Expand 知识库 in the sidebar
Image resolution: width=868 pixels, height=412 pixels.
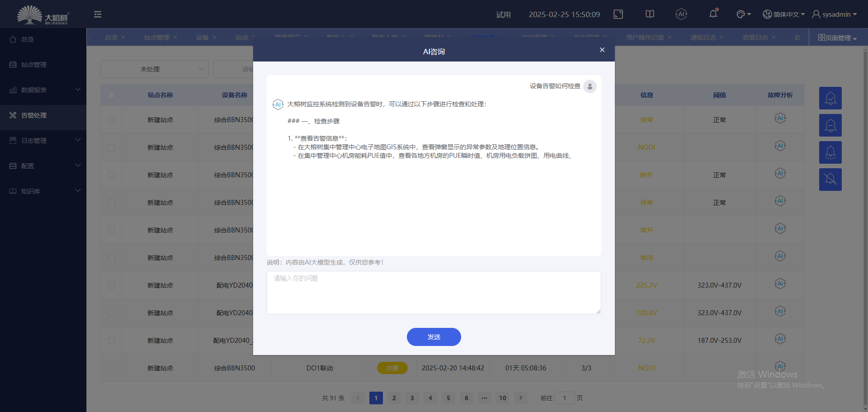[43, 191]
